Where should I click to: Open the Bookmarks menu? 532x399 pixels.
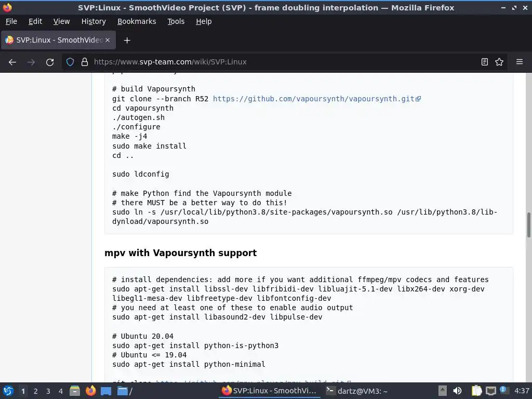(x=137, y=21)
